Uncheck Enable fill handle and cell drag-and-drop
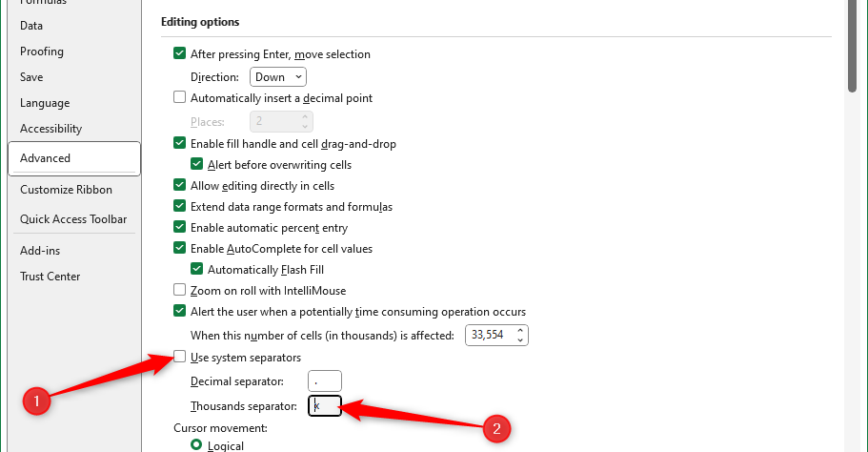 pos(179,144)
